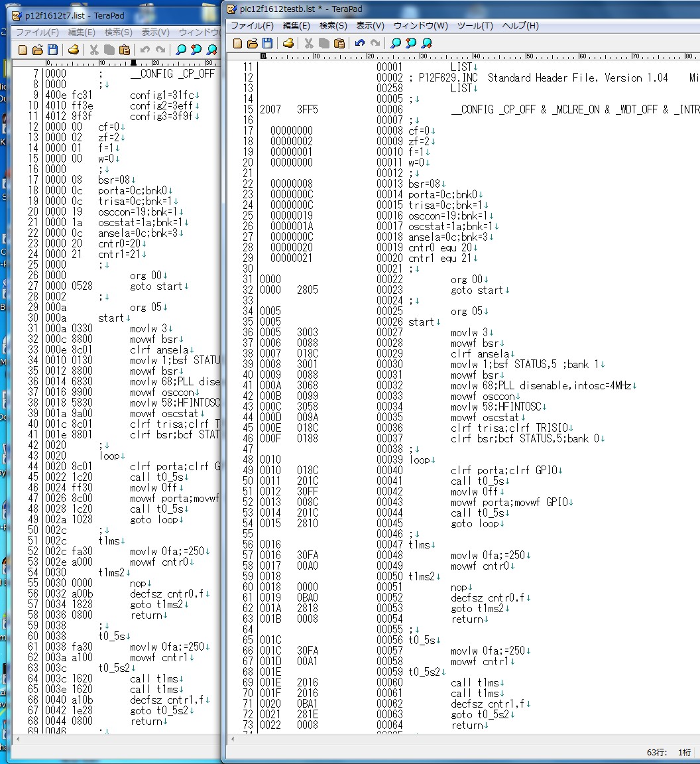Save the modified pic12f1612testb.lst file
The height and width of the screenshot is (764, 700).
click(x=267, y=43)
